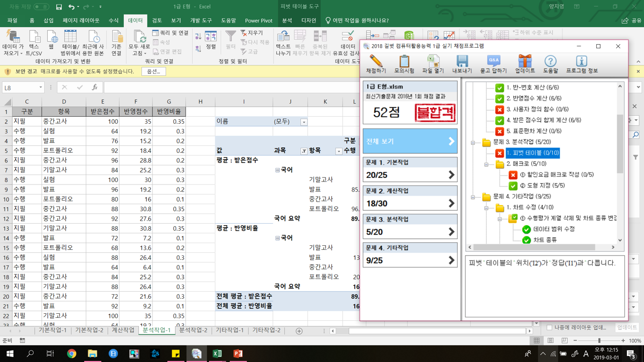The height and width of the screenshot is (362, 644).
Task: Click the 파일 열기 icon
Action: [x=433, y=61]
